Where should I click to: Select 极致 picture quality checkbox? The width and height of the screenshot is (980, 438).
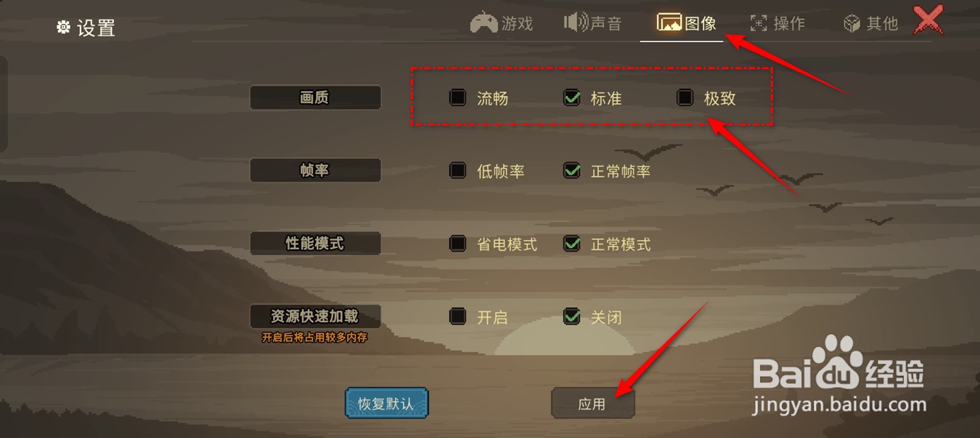[685, 97]
